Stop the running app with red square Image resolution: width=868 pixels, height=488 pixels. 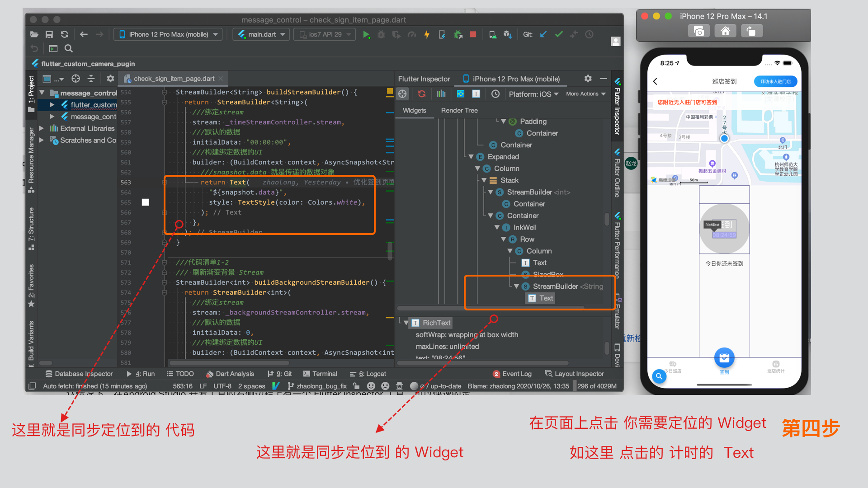click(473, 34)
